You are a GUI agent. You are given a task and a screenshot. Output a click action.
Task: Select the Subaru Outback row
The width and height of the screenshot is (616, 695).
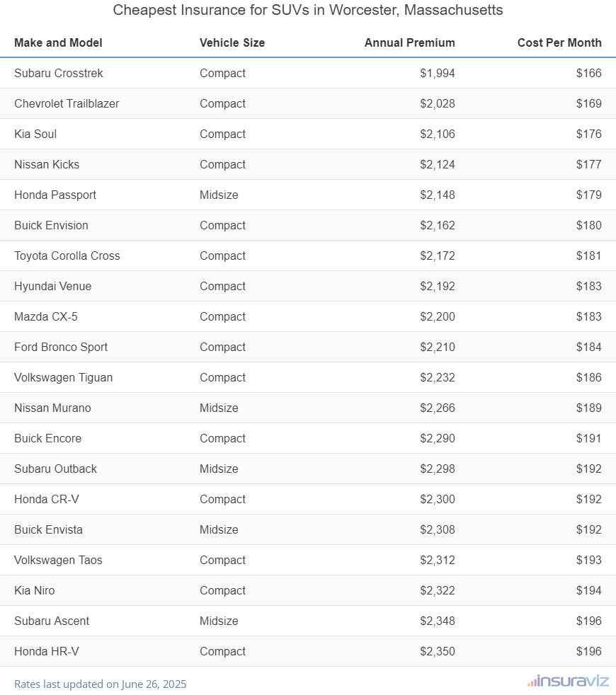[x=55, y=469]
